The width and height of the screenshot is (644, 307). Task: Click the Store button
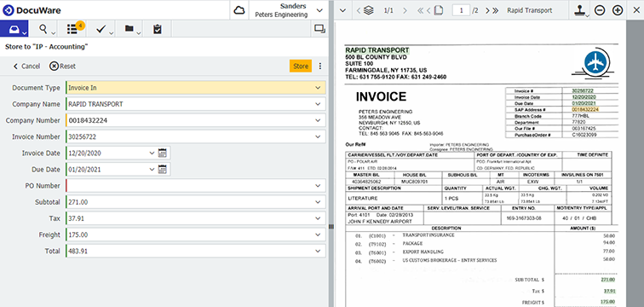pos(301,67)
